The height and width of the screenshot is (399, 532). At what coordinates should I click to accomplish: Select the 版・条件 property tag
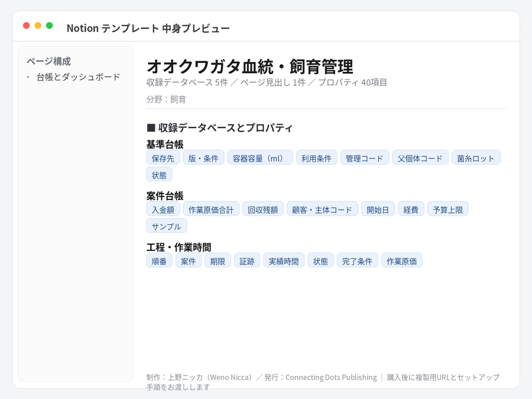coord(204,157)
